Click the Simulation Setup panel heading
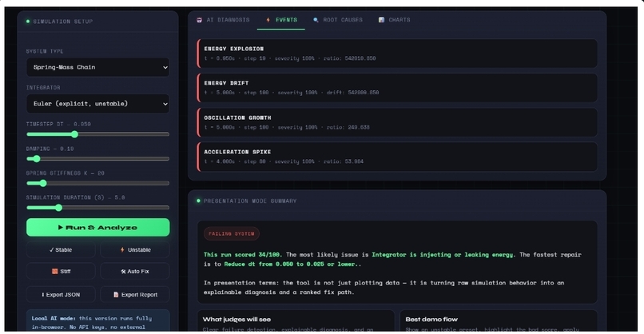The height and width of the screenshot is (334, 644). 63,22
